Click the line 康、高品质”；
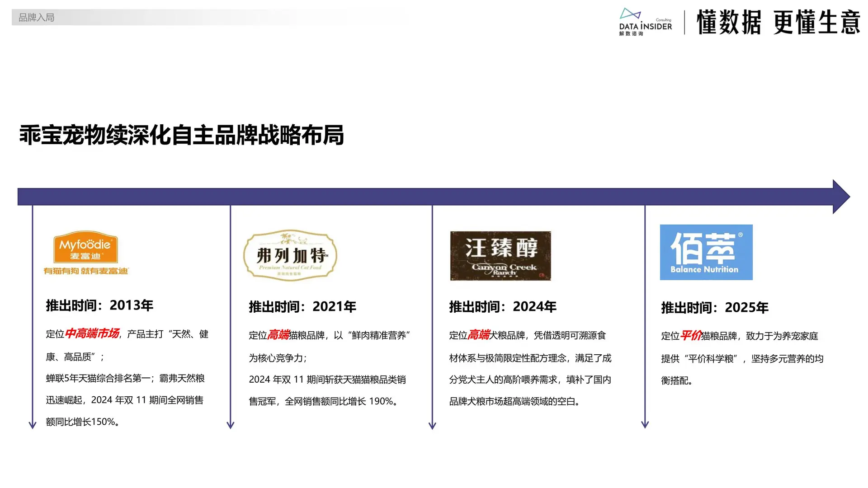Viewport: 868px width, 488px height. 75,357
